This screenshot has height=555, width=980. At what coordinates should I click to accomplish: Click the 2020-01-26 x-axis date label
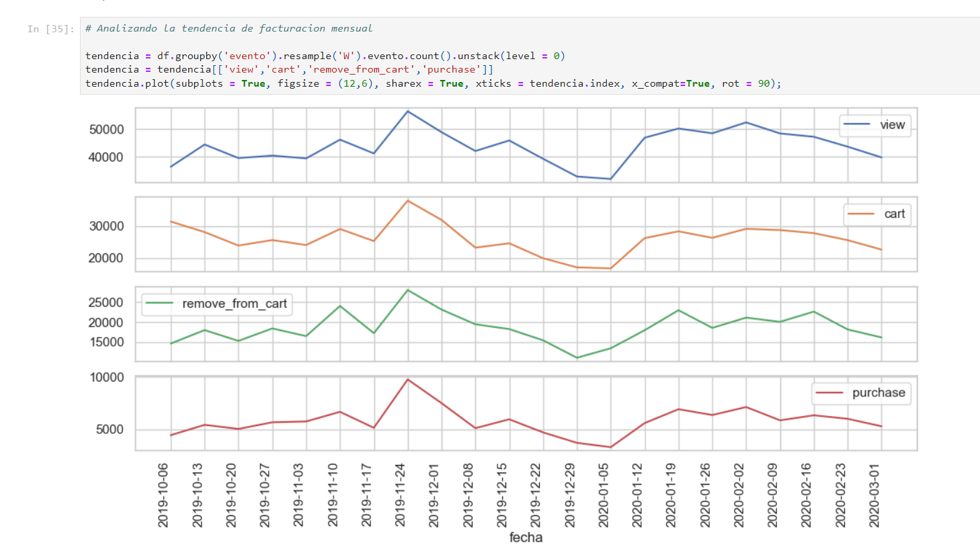click(705, 495)
